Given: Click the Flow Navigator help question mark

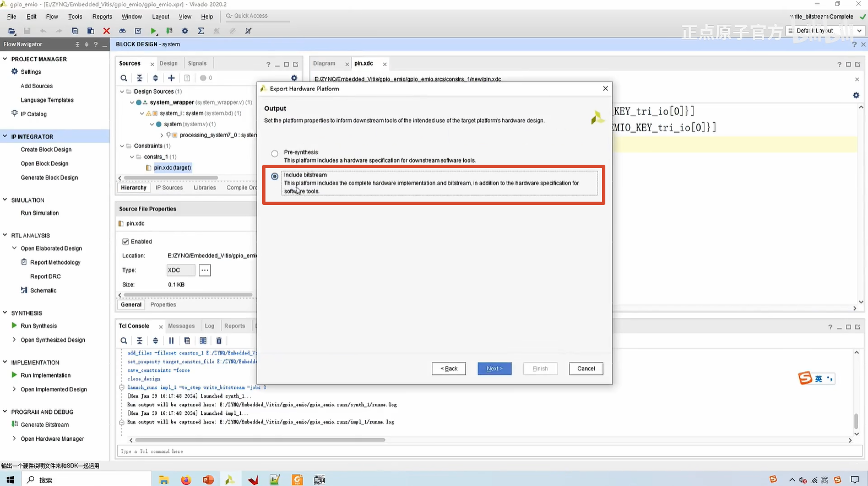Looking at the screenshot, I should coord(95,44).
